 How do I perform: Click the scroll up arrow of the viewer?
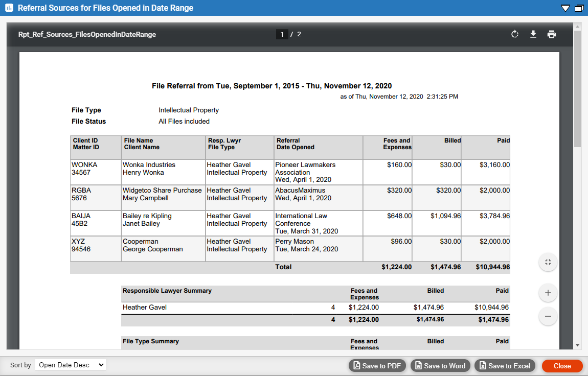click(x=577, y=26)
